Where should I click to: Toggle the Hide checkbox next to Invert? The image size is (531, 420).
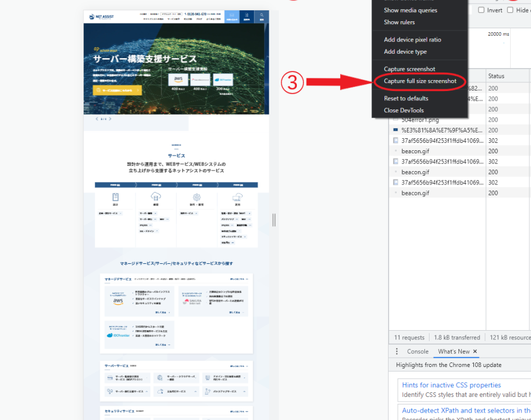point(510,10)
